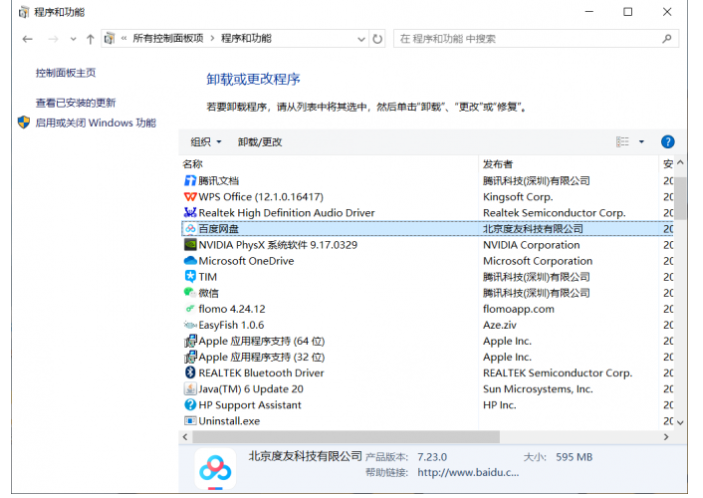Viewport: 703px width, 498px height.
Task: Select Realtek High Definition Audio Driver row
Action: coord(427,212)
